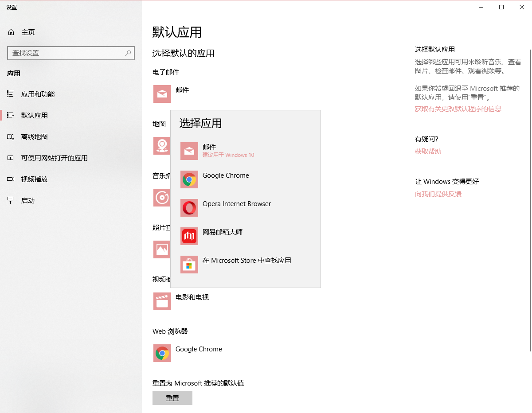Select 离线地图 in the sidebar

(x=34, y=136)
